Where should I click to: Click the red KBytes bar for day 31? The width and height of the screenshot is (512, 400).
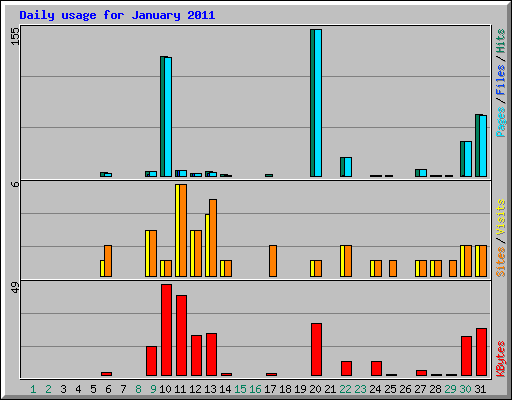click(x=481, y=352)
